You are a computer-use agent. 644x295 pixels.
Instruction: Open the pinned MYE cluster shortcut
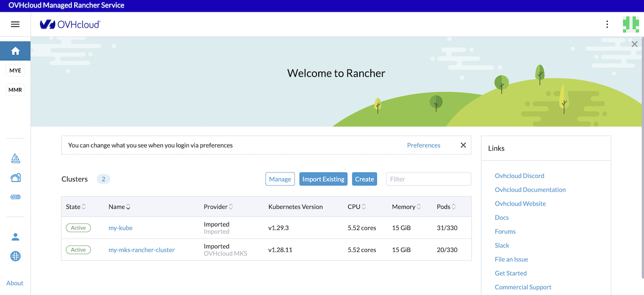pyautogui.click(x=15, y=70)
